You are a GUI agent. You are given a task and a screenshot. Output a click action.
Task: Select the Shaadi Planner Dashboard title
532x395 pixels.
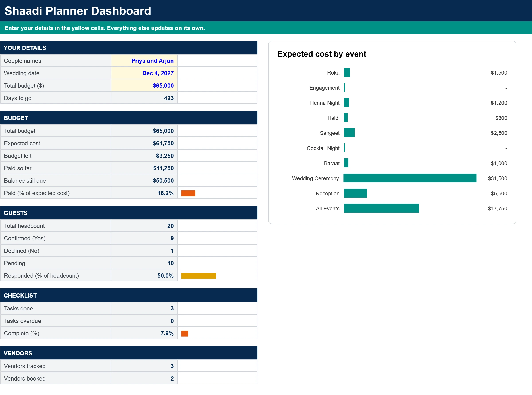[78, 11]
